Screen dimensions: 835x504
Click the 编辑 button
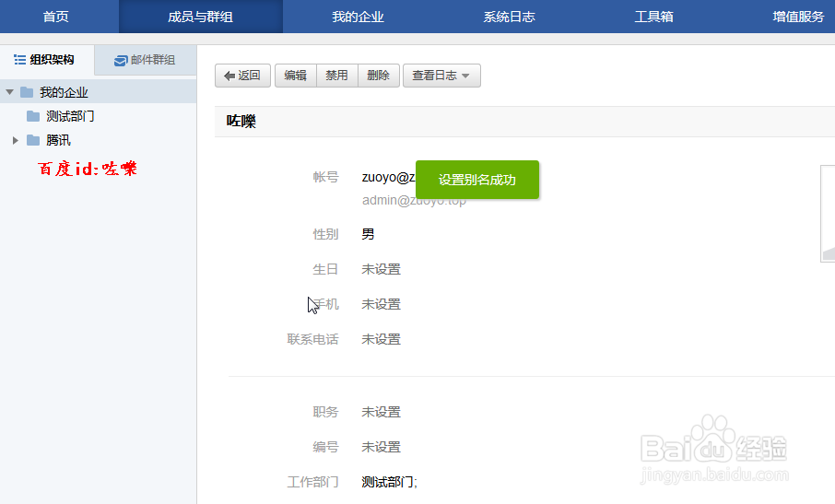click(296, 76)
